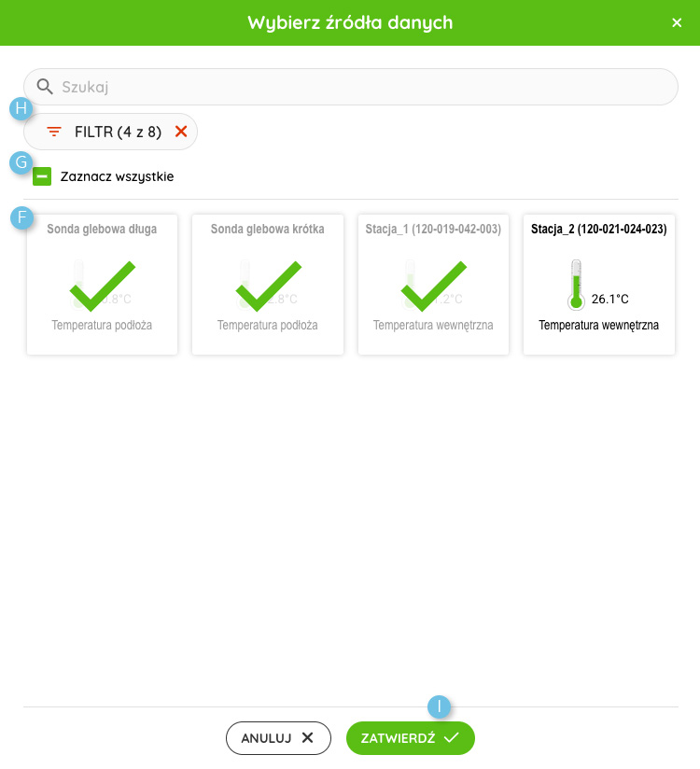This screenshot has width=700, height=769.
Task: Click the blue F annotation marker
Action: [22, 217]
